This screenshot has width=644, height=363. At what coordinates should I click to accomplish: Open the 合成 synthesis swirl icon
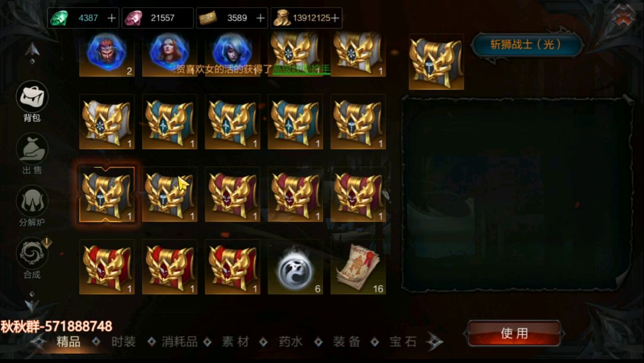point(32,253)
